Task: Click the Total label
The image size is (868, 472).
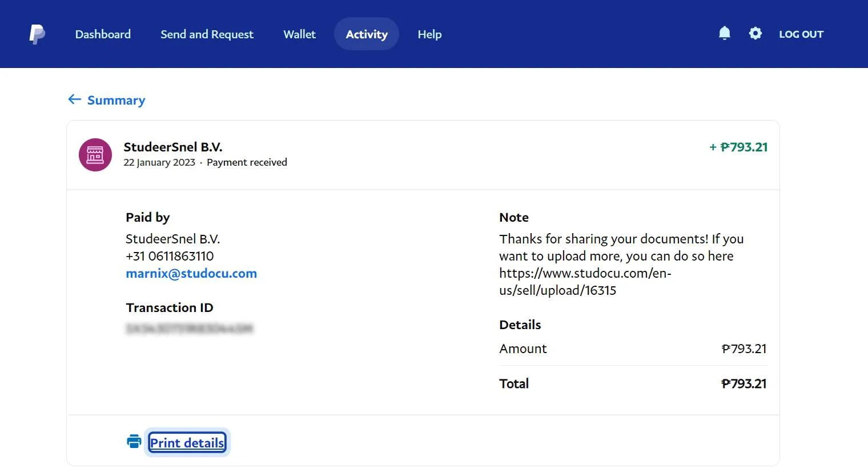Action: pos(514,383)
